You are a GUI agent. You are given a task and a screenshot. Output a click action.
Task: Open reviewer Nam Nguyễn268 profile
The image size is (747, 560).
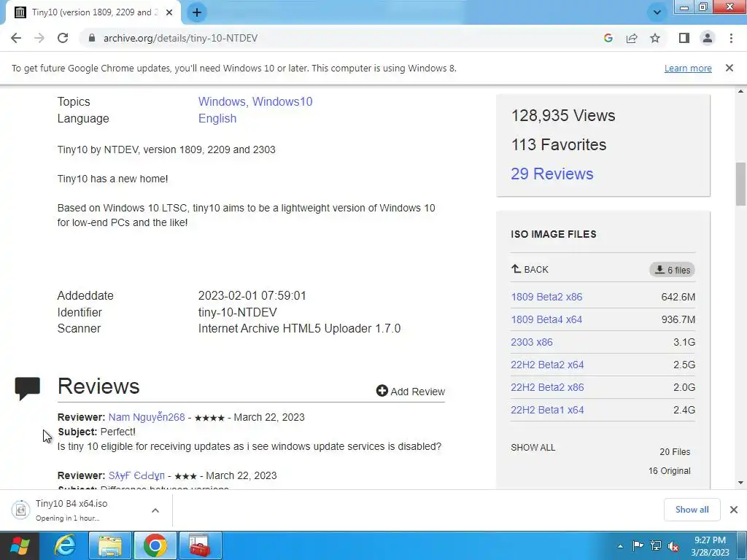(147, 417)
